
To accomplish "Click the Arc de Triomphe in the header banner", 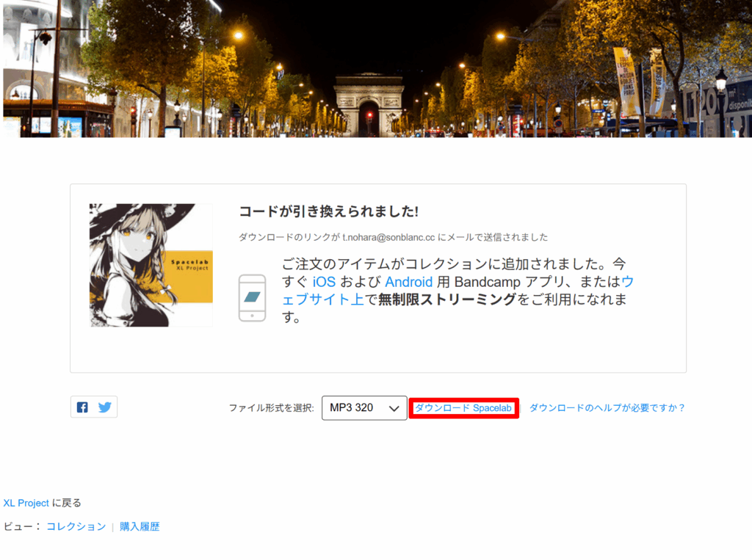I will tap(369, 104).
